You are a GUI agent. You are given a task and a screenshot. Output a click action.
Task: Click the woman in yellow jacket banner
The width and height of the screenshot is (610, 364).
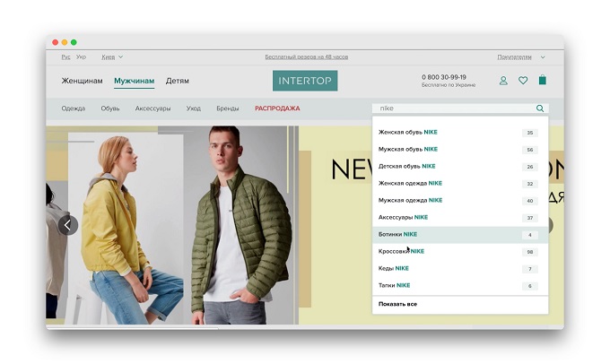[x=126, y=229]
